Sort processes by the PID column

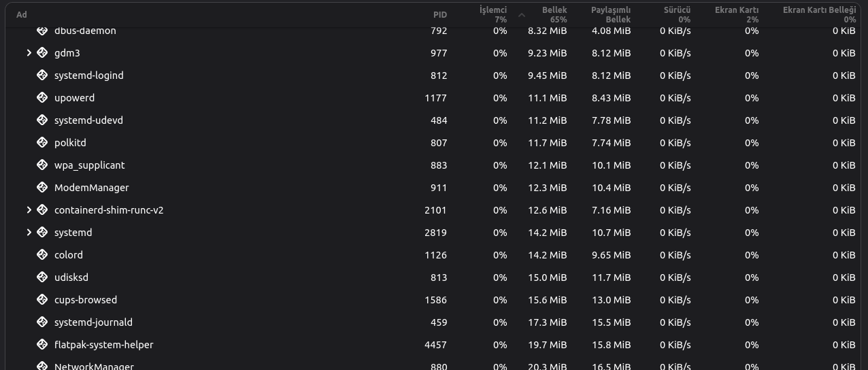[x=439, y=15]
